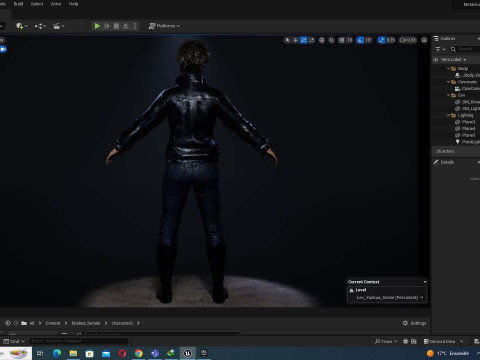Click the blue camera pilot icon in viewport
Screen dimensions: 480x360
point(3,49)
